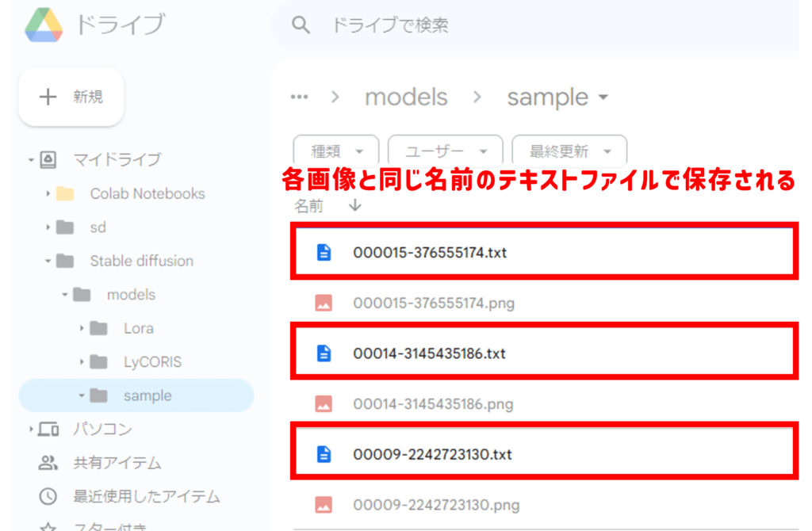The image size is (812, 531).
Task: Select the LyCORIS folder in sidebar
Action: (151, 362)
